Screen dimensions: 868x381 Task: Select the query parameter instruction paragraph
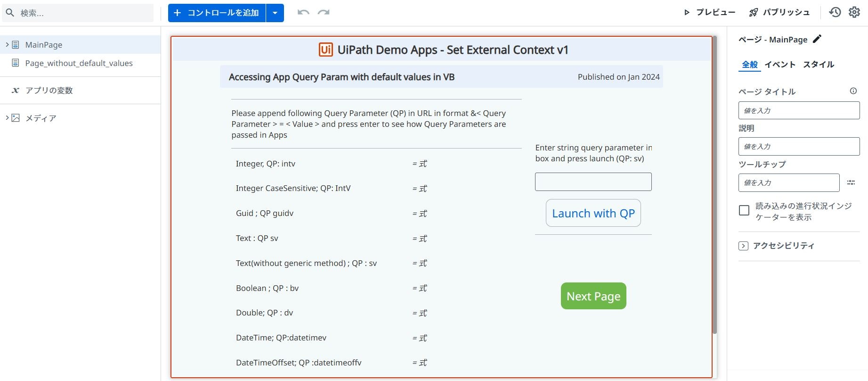[x=369, y=124]
